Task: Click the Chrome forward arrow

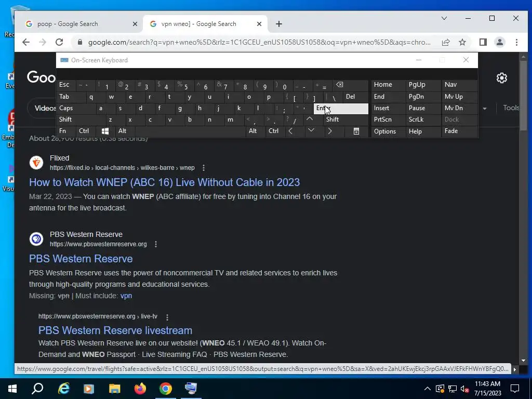Action: coord(43,42)
